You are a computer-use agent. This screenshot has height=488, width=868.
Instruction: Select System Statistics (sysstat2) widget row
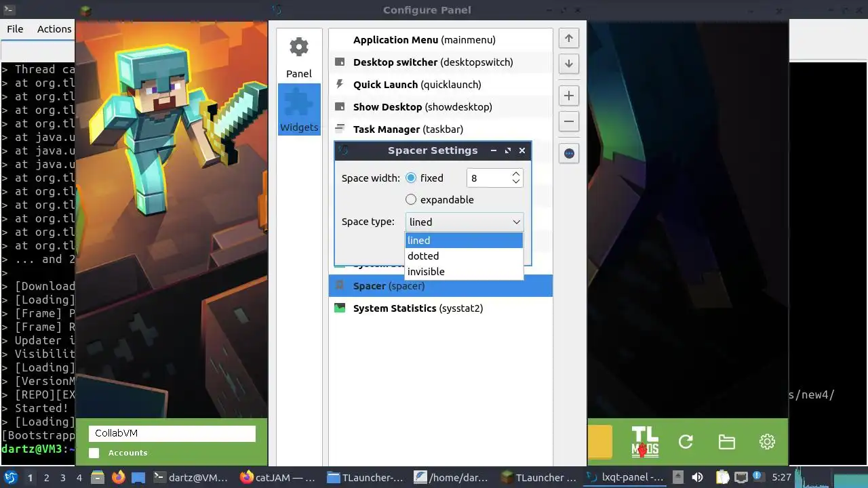441,308
